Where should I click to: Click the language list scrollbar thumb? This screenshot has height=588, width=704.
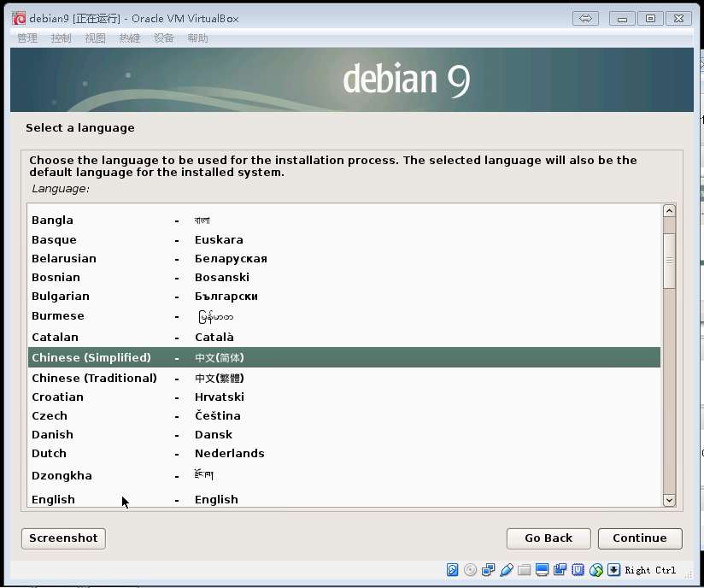(x=669, y=261)
